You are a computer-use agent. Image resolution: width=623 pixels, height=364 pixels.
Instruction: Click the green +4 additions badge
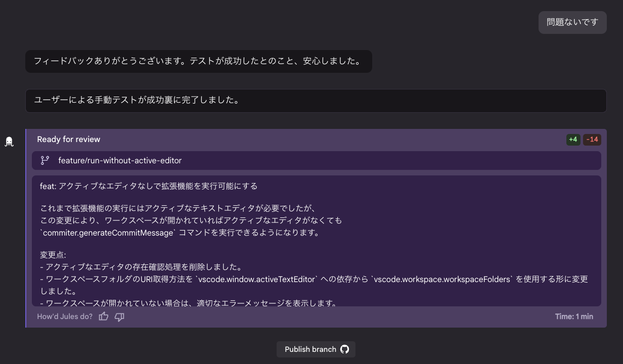coord(573,139)
